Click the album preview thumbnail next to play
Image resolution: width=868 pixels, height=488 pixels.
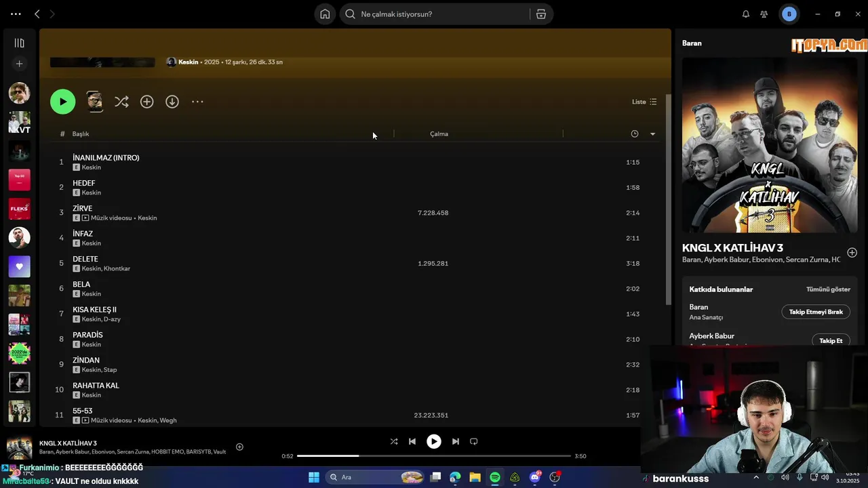point(95,102)
